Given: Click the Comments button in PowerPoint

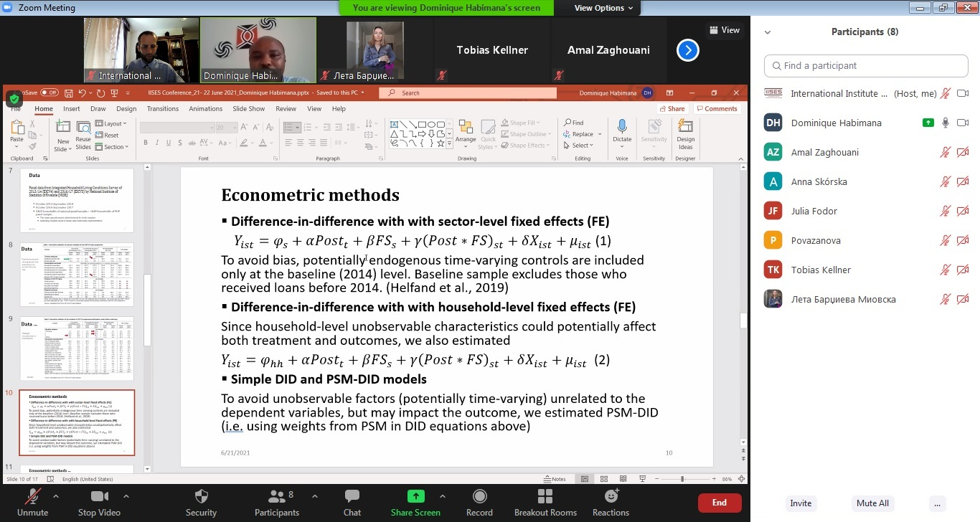Looking at the screenshot, I should pyautogui.click(x=717, y=109).
